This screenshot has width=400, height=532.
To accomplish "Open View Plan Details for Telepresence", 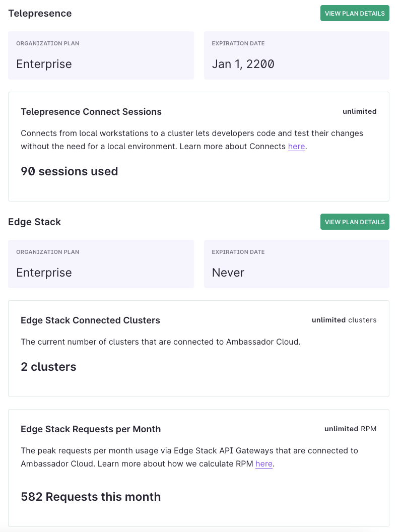I will [355, 13].
